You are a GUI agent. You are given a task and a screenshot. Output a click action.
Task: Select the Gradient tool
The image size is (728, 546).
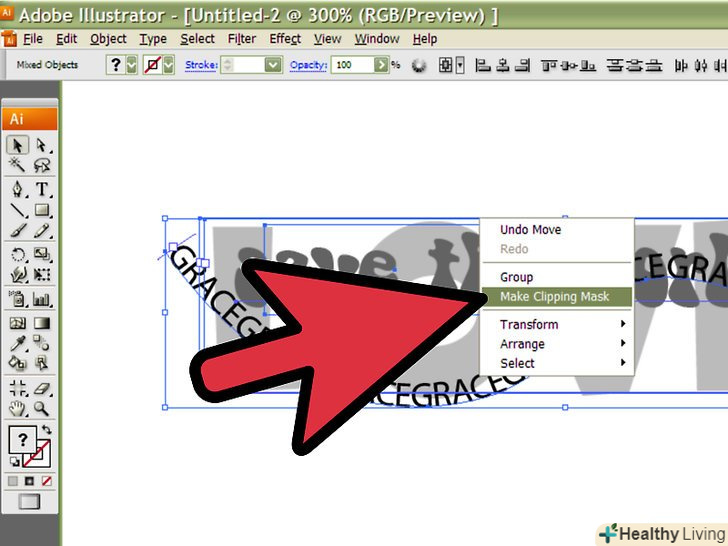(42, 323)
